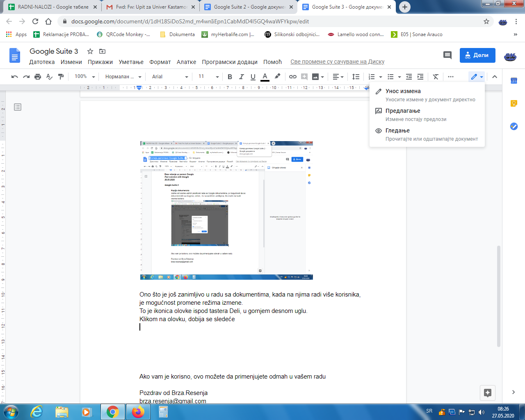Image resolution: width=525 pixels, height=420 pixels.
Task: Click the Explore button at bottom right
Action: point(488,393)
